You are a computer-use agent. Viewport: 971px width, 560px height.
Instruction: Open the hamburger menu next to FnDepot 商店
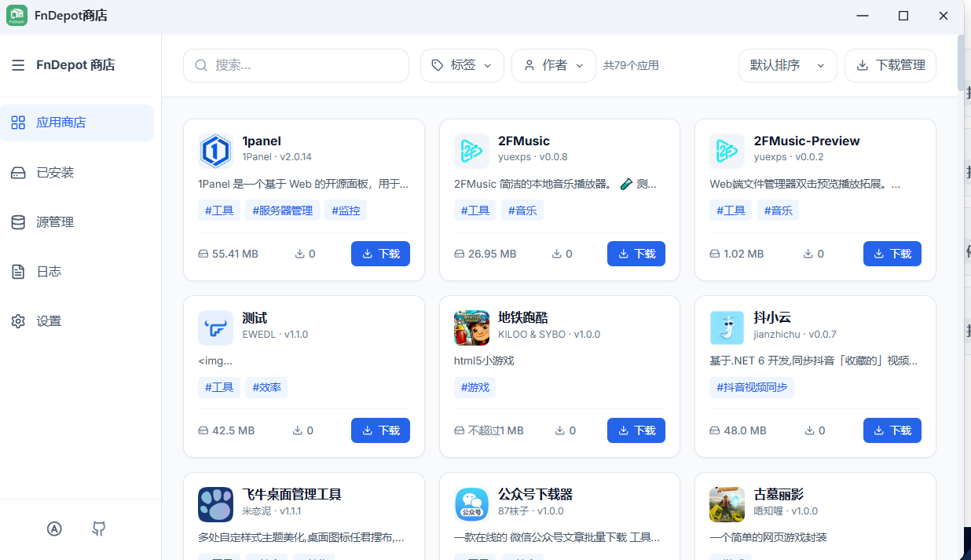(x=18, y=65)
